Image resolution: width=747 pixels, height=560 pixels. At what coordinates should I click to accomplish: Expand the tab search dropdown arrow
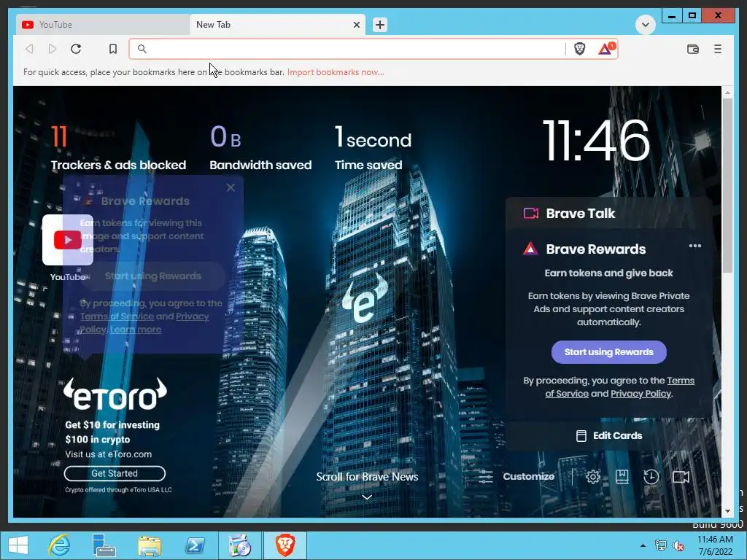(645, 25)
